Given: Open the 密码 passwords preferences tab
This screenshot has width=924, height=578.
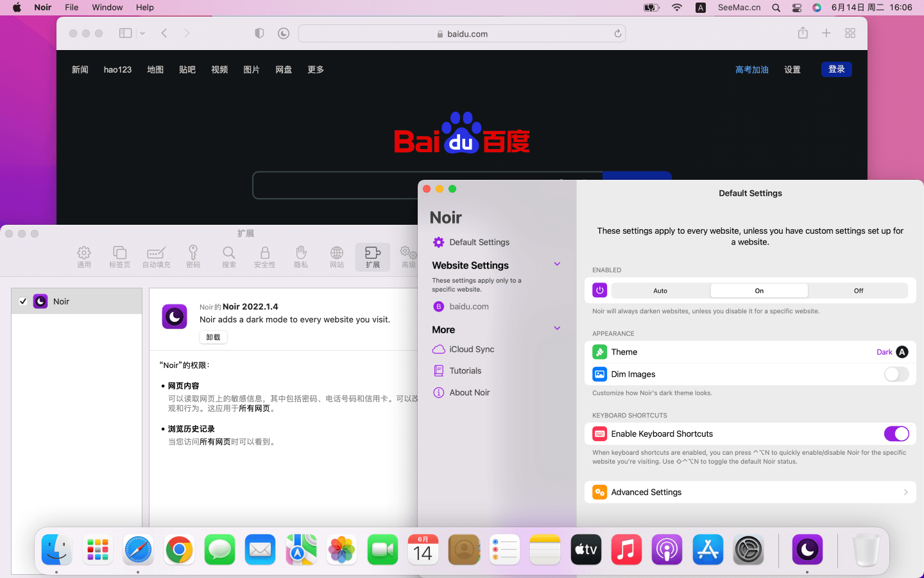Looking at the screenshot, I should tap(193, 257).
